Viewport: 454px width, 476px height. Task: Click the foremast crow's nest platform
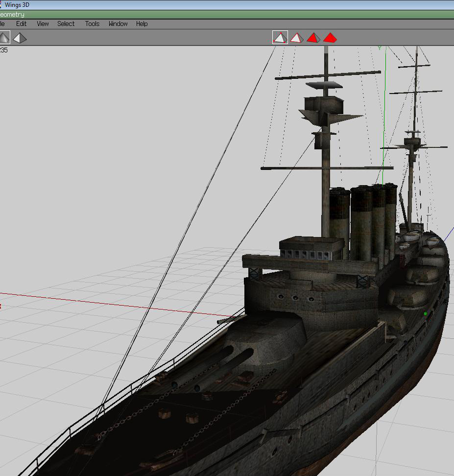324,106
